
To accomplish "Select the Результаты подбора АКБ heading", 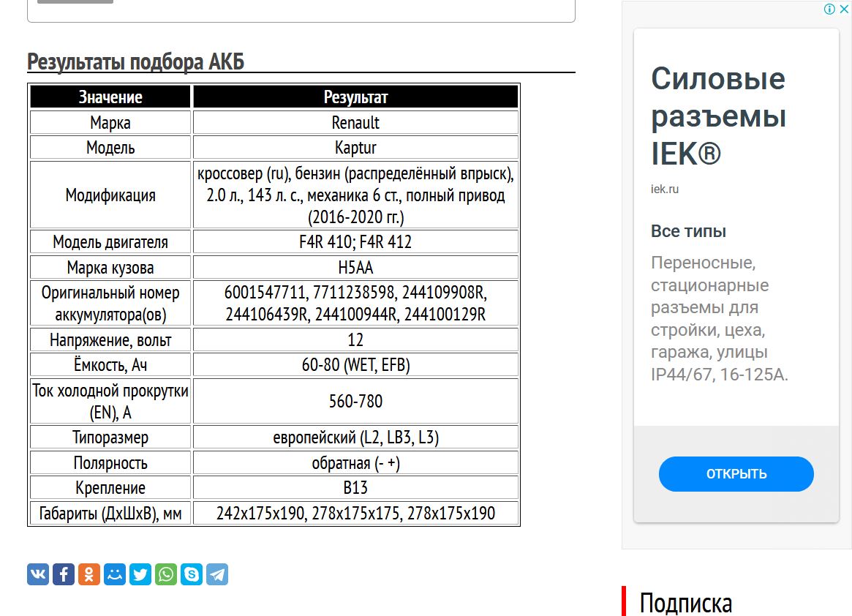I will [x=135, y=61].
